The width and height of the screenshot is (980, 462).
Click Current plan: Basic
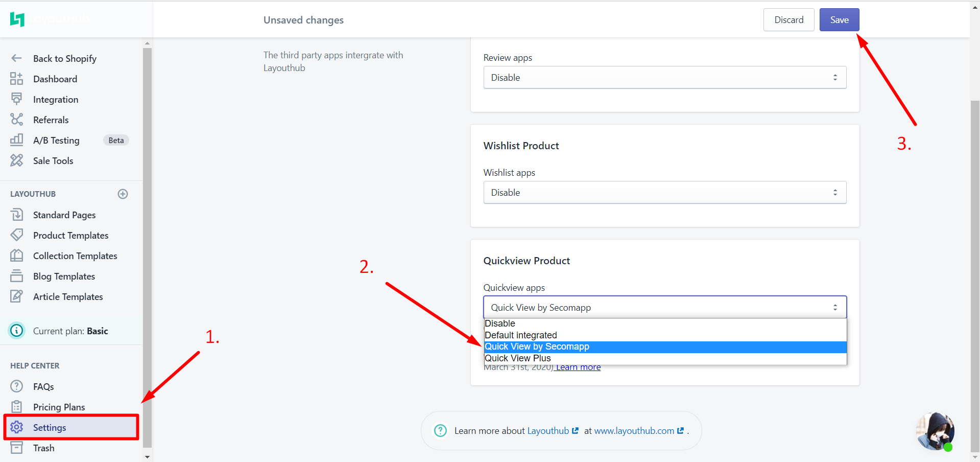70,331
